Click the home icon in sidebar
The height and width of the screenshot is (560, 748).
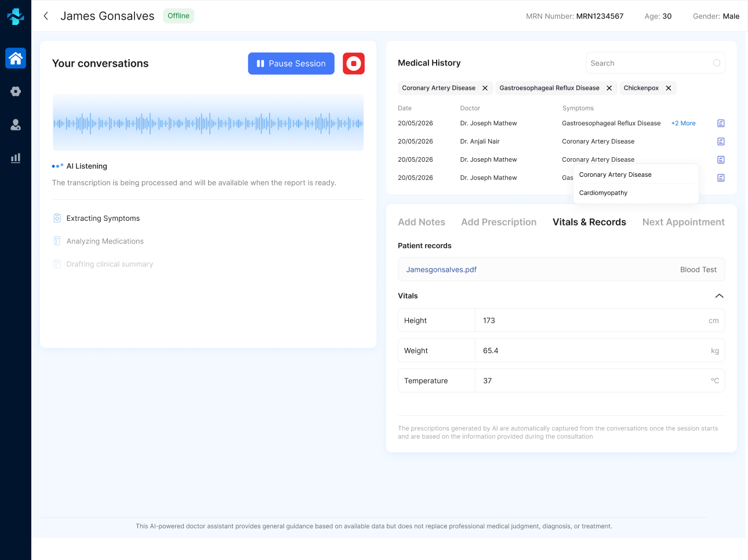[x=16, y=58]
